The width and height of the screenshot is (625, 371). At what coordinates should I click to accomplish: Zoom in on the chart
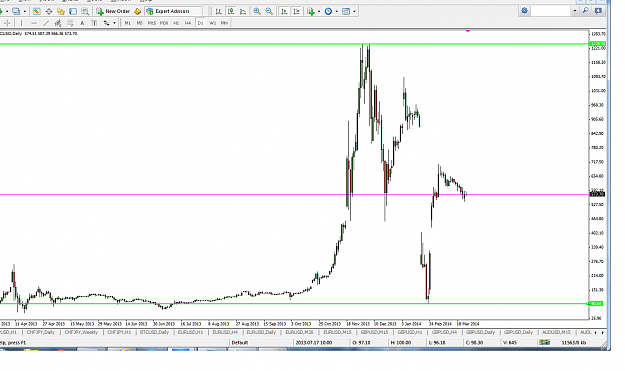pyautogui.click(x=257, y=11)
